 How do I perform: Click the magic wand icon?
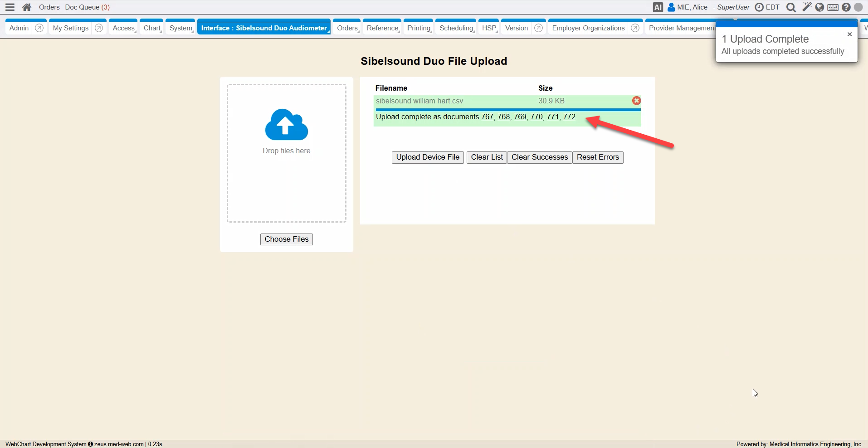pyautogui.click(x=806, y=7)
